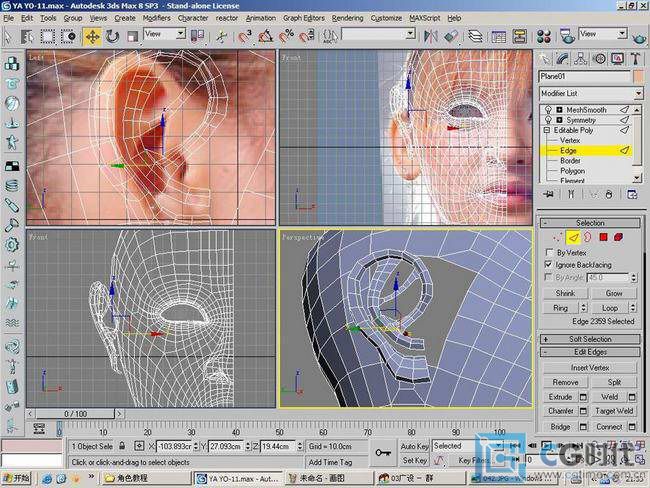This screenshot has width=650, height=488.
Task: Expand the Symmetry modifier entry
Action: [x=559, y=120]
